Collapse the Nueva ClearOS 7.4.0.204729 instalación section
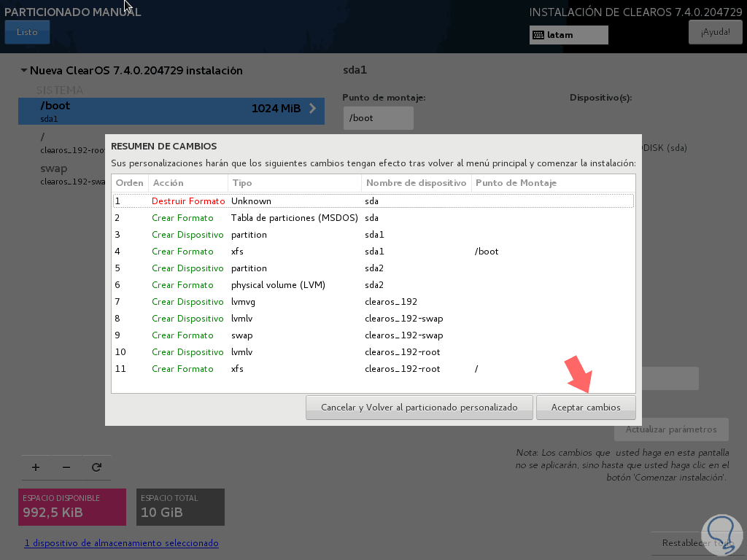747x560 pixels. pyautogui.click(x=24, y=71)
